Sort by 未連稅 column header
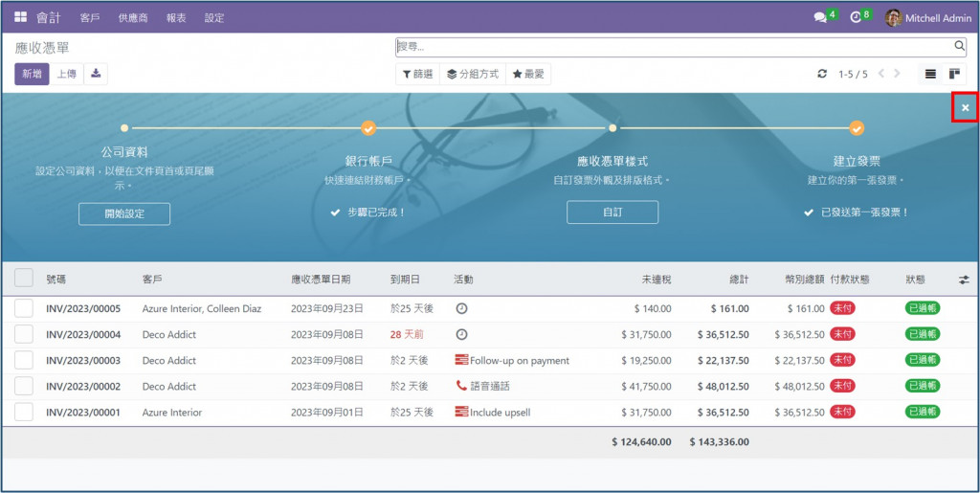This screenshot has height=493, width=980. click(x=657, y=280)
